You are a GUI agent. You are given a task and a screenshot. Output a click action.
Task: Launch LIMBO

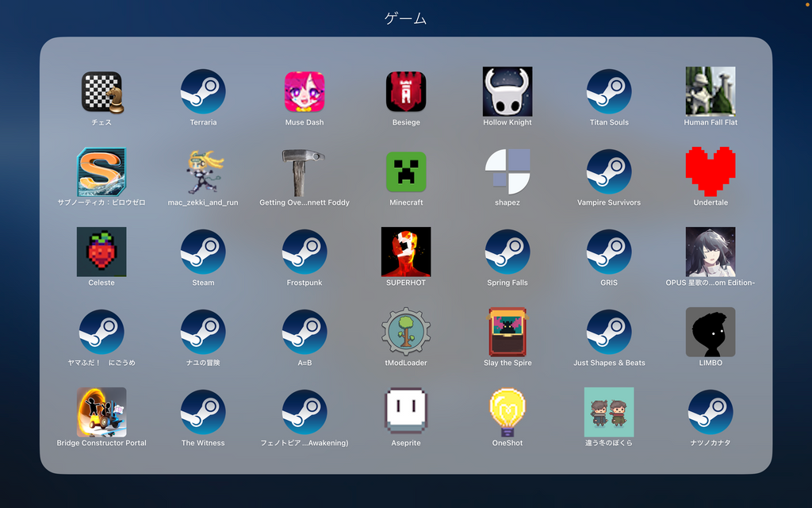[x=710, y=332]
